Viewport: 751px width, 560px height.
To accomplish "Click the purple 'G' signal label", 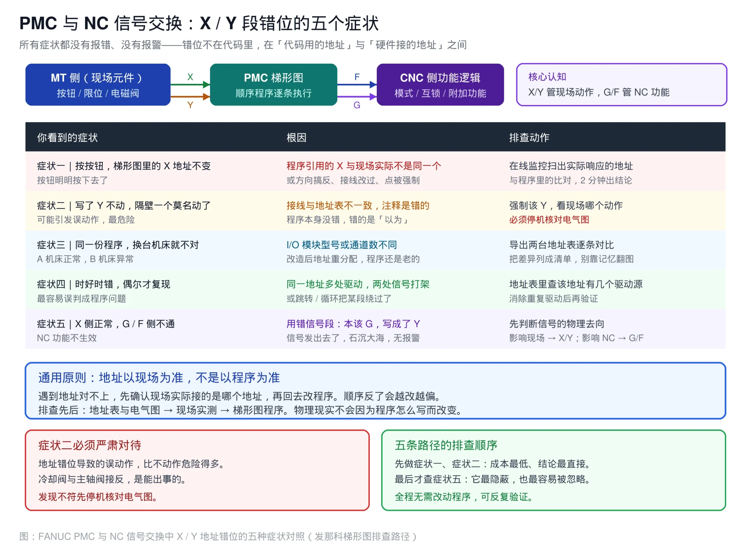I will click(356, 105).
